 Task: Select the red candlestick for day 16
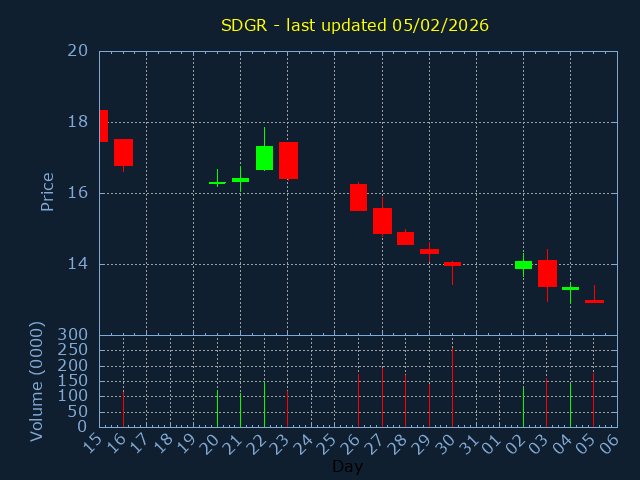click(x=123, y=152)
